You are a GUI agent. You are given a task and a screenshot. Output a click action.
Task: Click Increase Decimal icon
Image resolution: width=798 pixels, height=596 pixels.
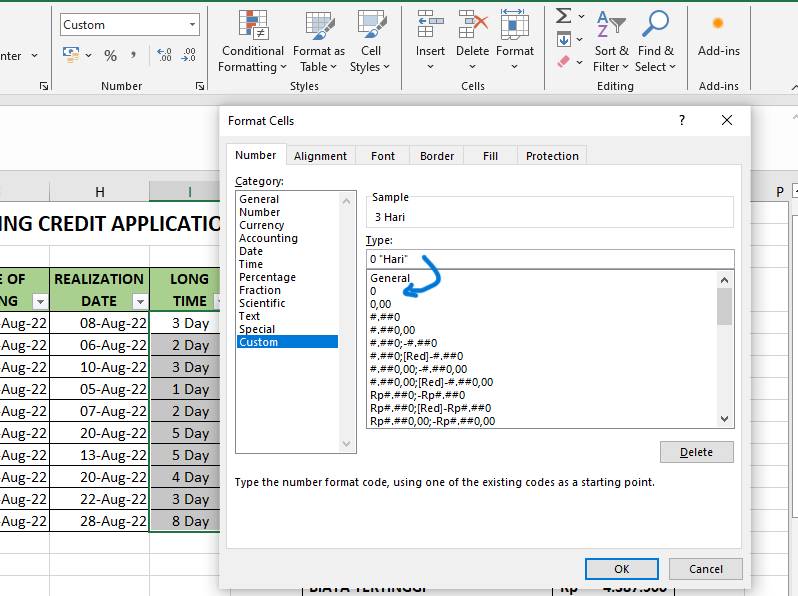[164, 55]
